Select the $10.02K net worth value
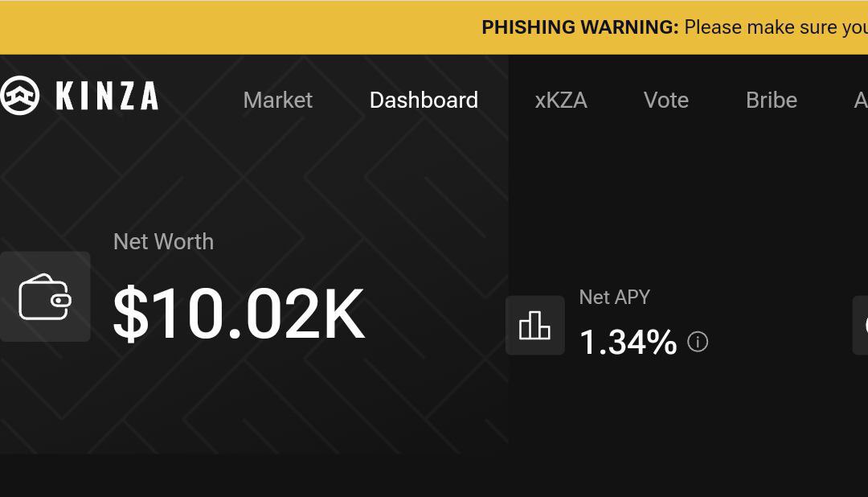This screenshot has height=497, width=868. [x=239, y=314]
